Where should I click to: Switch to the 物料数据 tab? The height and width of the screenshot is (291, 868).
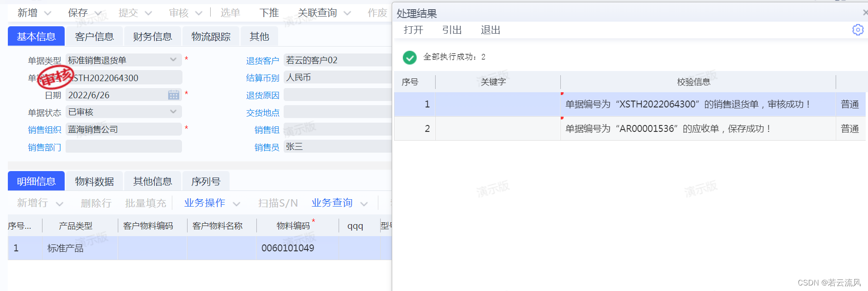(x=94, y=181)
